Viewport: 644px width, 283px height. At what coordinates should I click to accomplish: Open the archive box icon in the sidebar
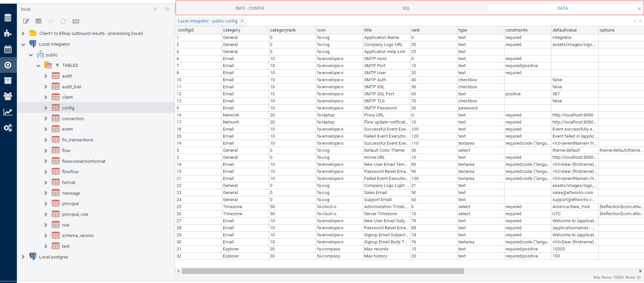click(8, 81)
